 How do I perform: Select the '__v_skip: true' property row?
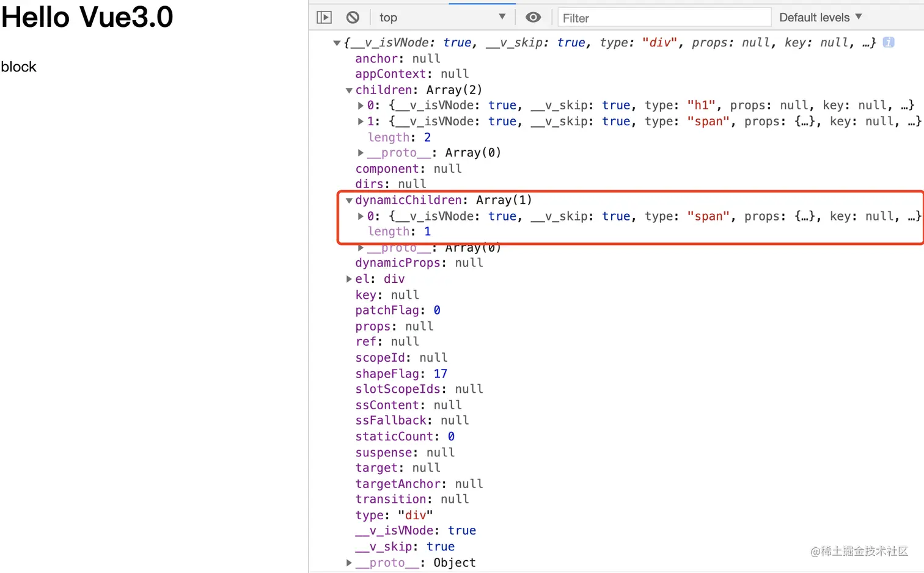(x=405, y=546)
